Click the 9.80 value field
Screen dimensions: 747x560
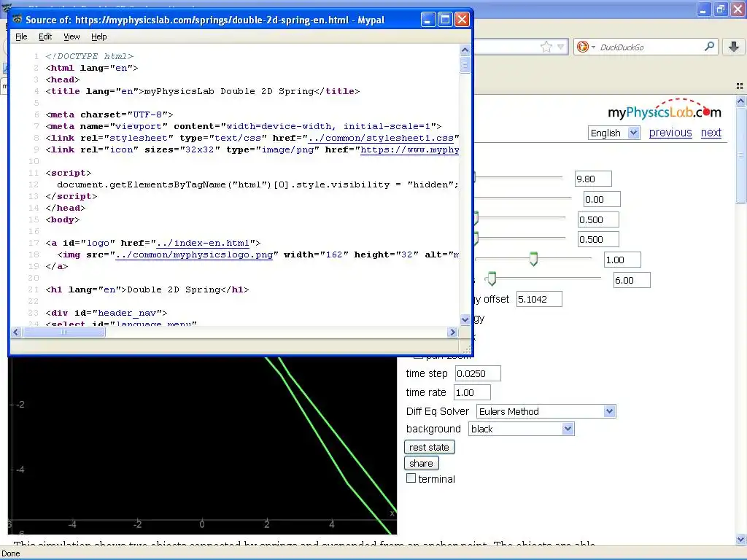(592, 179)
